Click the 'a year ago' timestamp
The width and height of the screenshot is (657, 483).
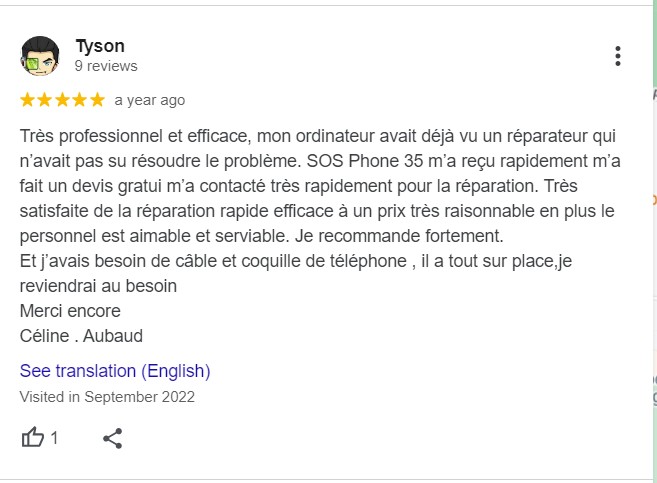[150, 101]
